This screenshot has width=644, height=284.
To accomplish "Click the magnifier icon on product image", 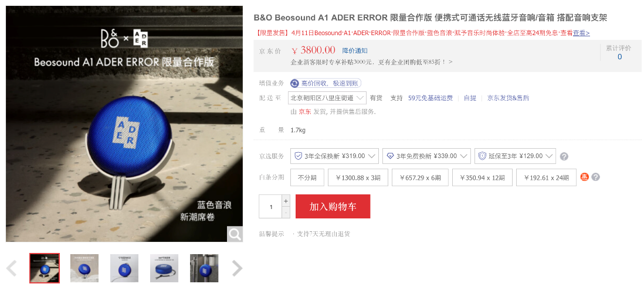I will click(235, 234).
